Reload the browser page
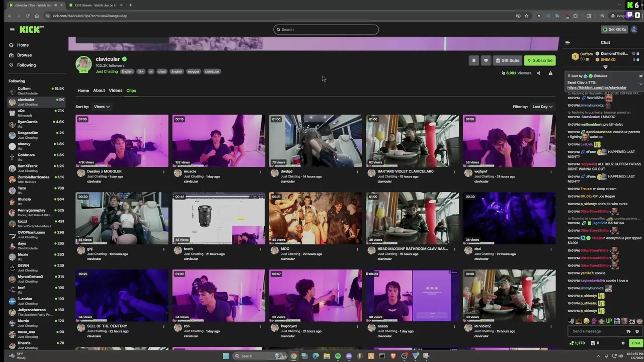Screen dimensions: 644x362 pos(28,16)
